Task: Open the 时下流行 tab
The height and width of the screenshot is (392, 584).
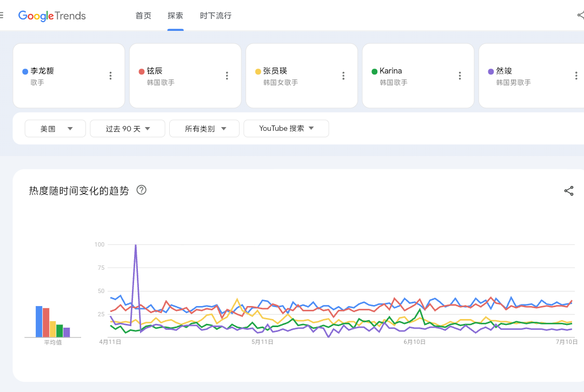Action: pyautogui.click(x=216, y=16)
